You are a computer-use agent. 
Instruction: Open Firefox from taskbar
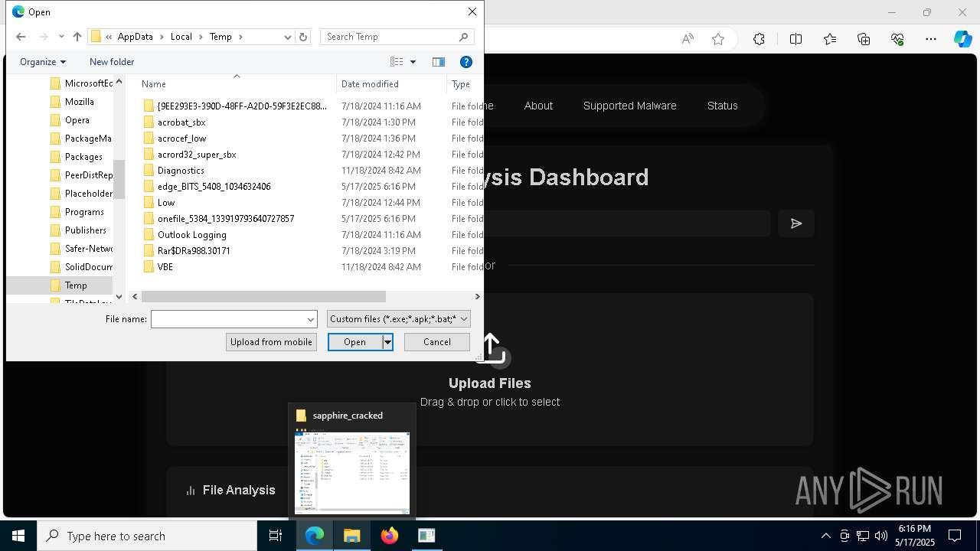tap(390, 536)
